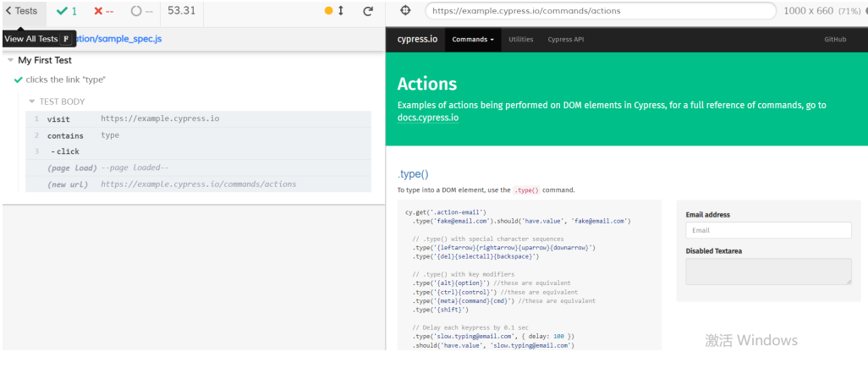The width and height of the screenshot is (868, 368).
Task: Rerun all tests with the reload icon
Action: (x=368, y=11)
